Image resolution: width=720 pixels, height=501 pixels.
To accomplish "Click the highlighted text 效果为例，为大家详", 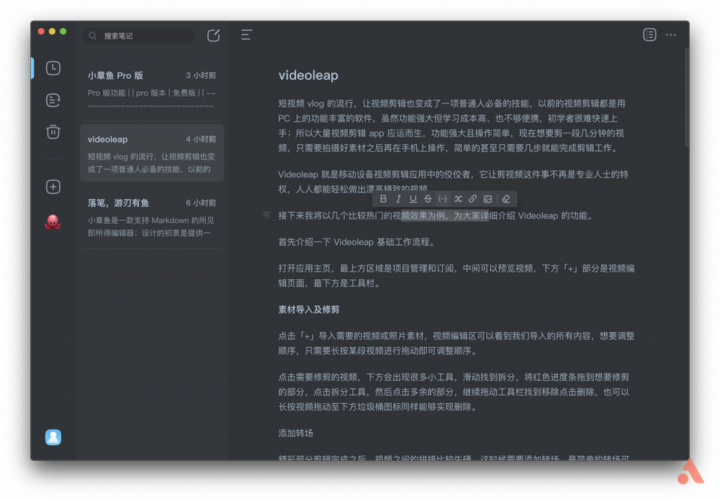I will click(445, 216).
